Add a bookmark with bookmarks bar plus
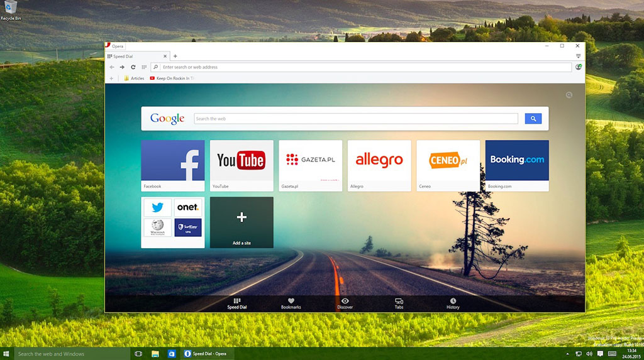The image size is (644, 360). click(111, 78)
